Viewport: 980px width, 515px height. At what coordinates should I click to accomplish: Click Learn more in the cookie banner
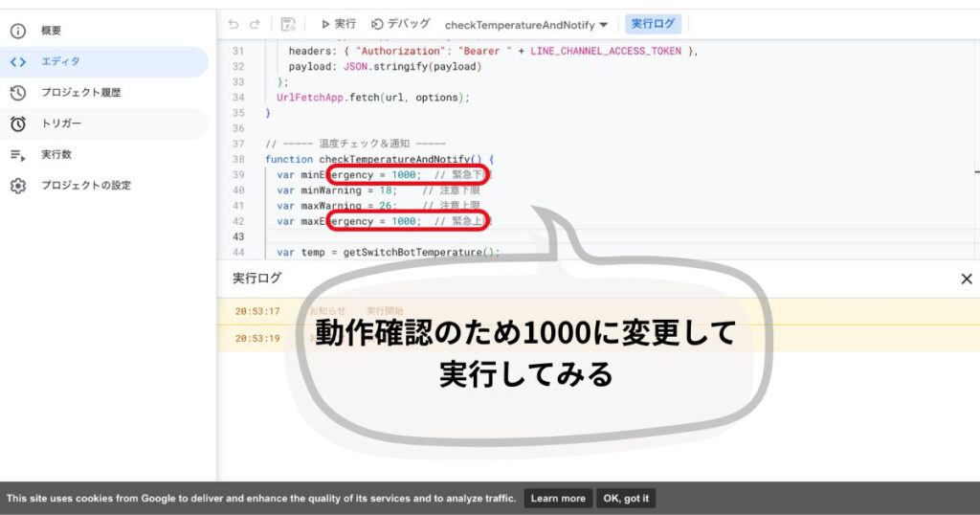coord(558,498)
